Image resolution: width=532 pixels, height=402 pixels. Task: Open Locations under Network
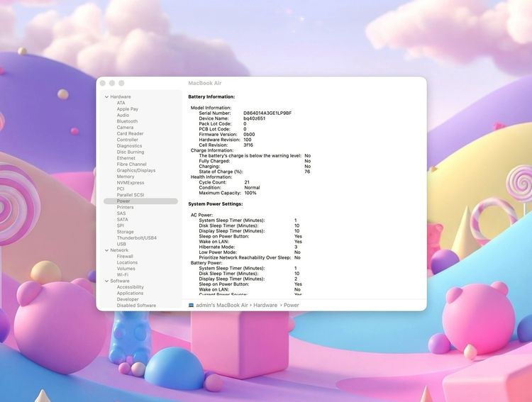click(x=127, y=262)
